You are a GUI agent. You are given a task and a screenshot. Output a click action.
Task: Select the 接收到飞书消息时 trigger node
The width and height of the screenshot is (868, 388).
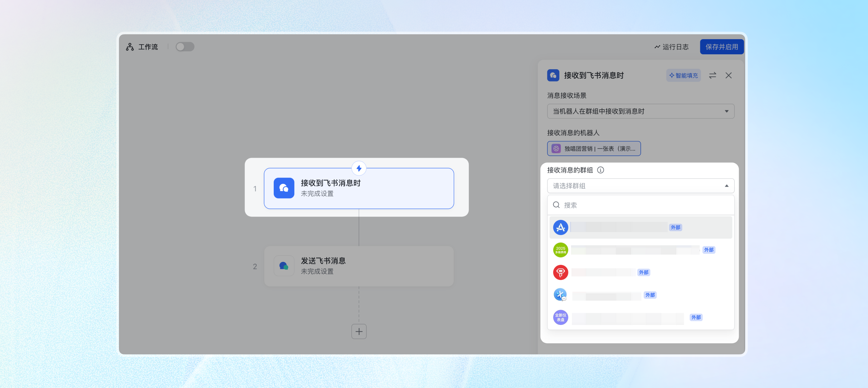358,189
